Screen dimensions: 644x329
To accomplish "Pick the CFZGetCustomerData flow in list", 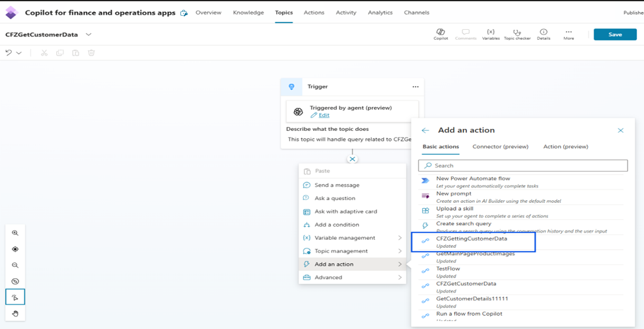I will coord(520,287).
